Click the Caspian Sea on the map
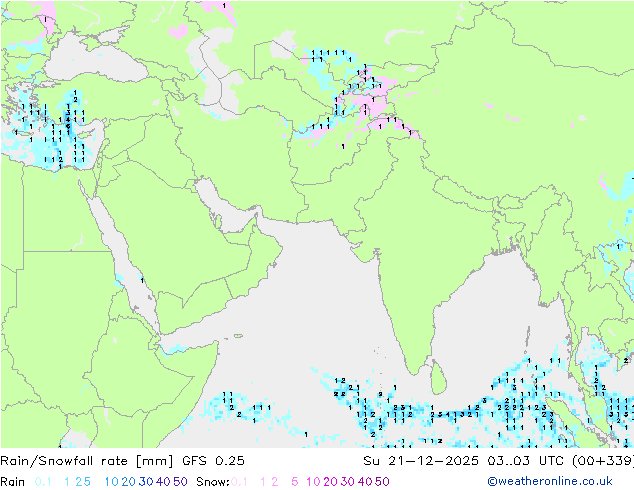 212,75
